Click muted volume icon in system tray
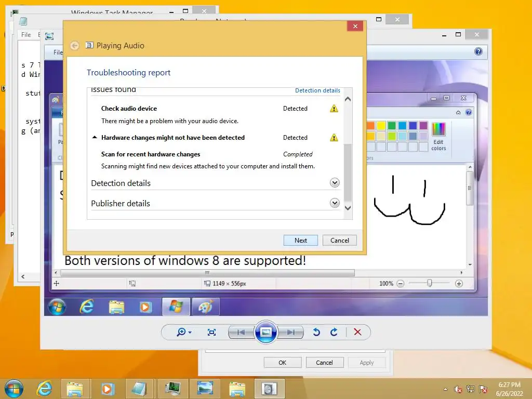 458,389
